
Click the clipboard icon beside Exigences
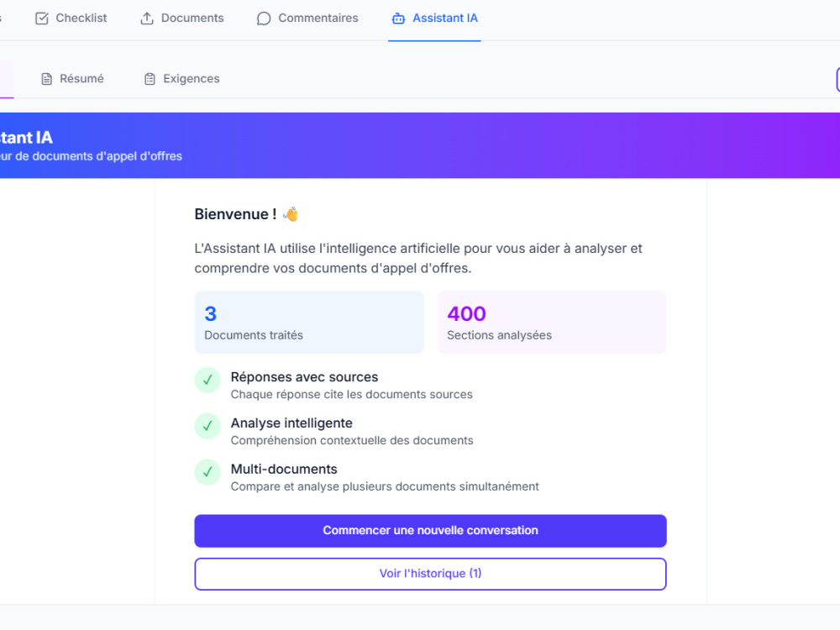[x=150, y=79]
